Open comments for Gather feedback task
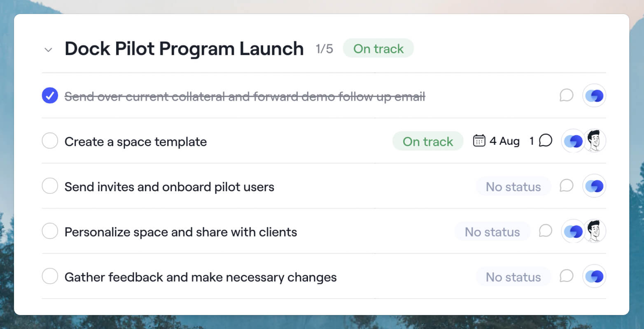Viewport: 644px width, 329px height. (566, 276)
